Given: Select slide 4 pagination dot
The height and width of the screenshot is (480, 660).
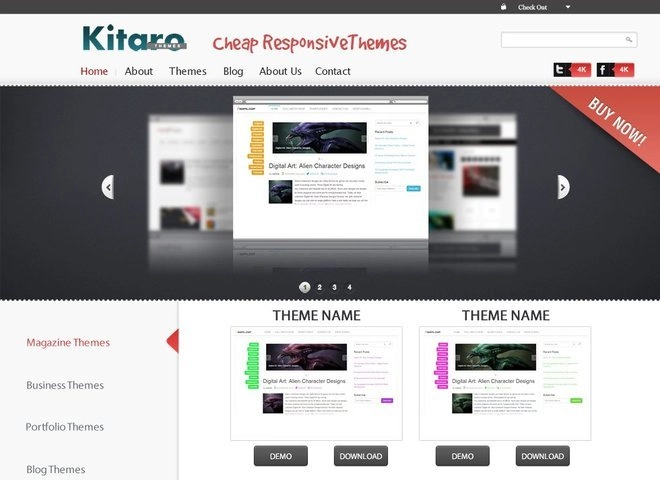Looking at the screenshot, I should 349,287.
